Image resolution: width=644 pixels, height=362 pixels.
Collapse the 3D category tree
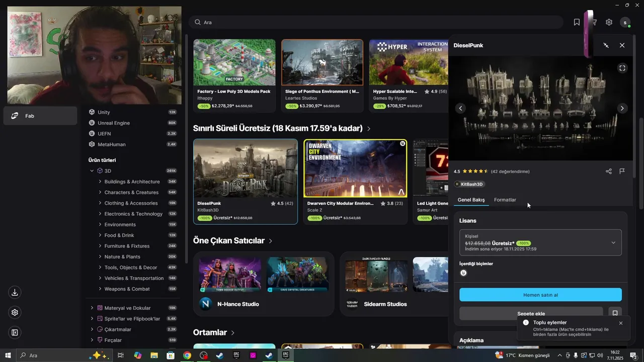(x=92, y=171)
